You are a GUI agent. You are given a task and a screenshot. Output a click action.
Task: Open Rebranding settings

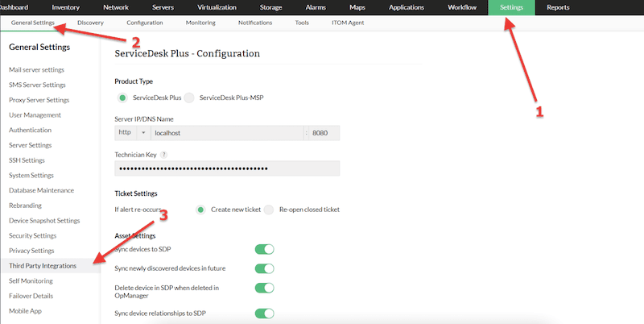click(26, 206)
